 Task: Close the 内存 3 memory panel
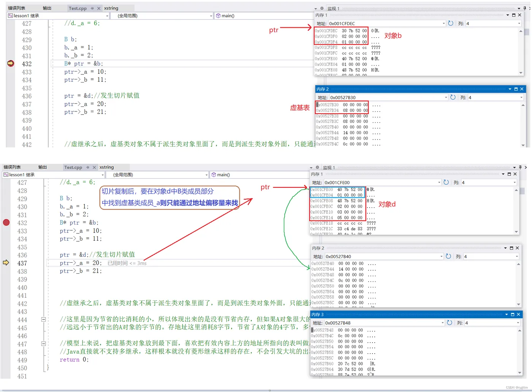click(518, 314)
